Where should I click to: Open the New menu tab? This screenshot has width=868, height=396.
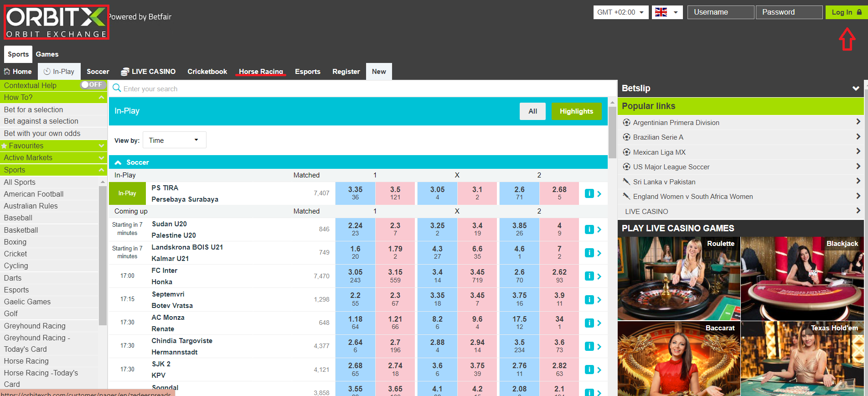tap(379, 72)
